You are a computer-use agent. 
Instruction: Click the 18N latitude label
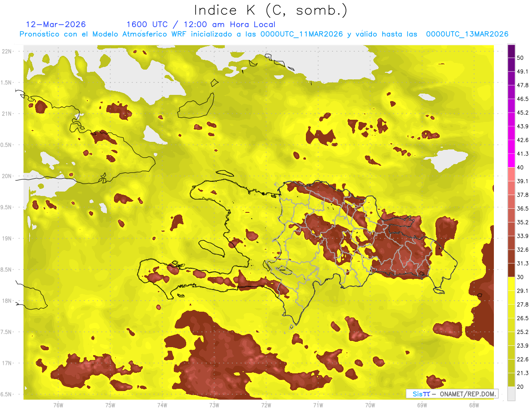click(7, 301)
